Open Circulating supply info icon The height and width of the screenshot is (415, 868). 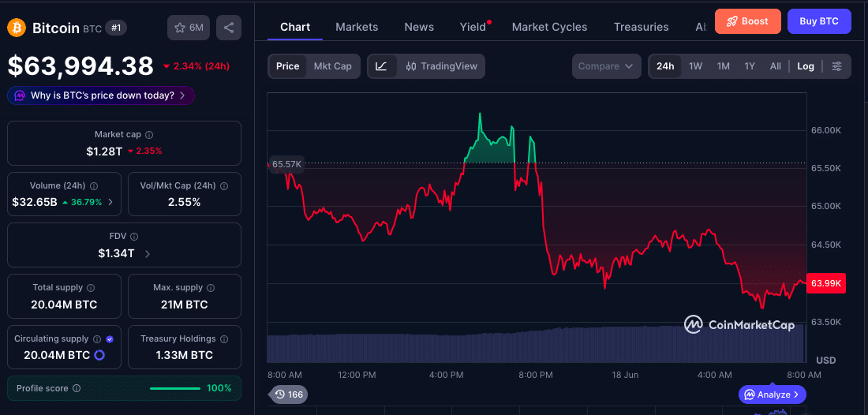97,338
